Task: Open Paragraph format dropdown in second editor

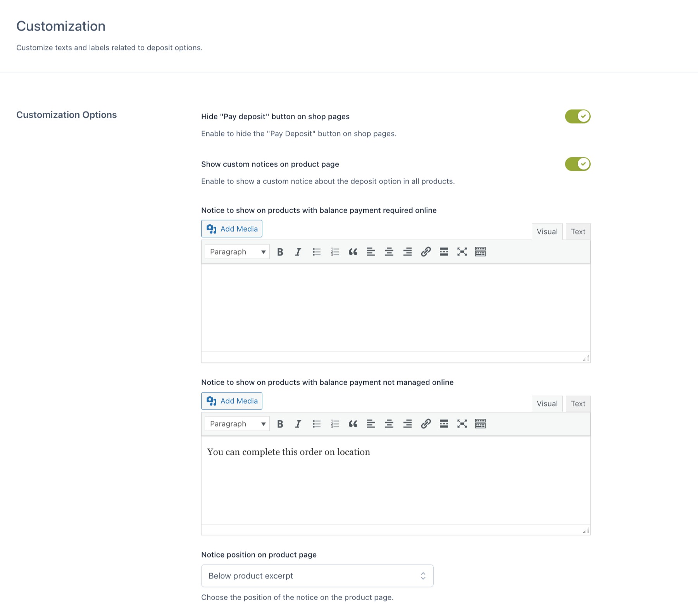Action: click(x=237, y=424)
